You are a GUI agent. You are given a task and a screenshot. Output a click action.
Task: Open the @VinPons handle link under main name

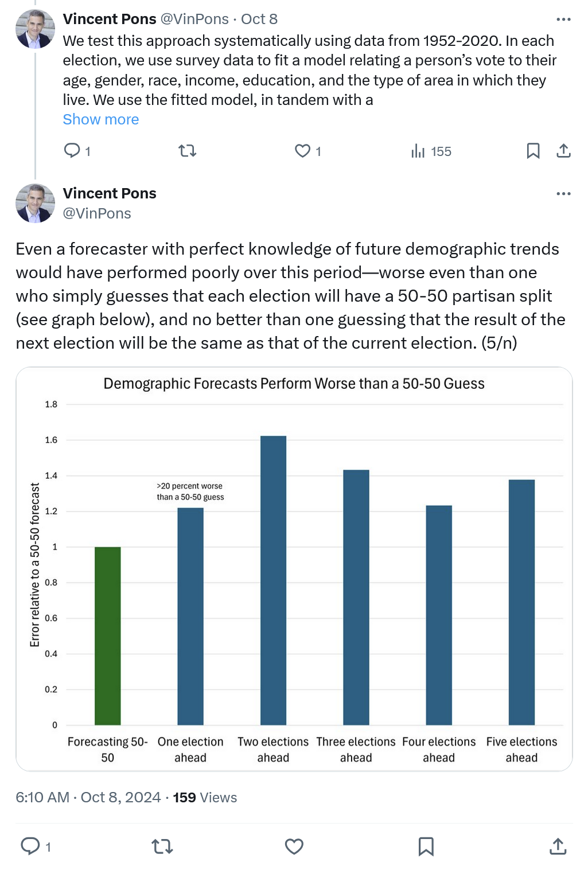click(x=97, y=213)
